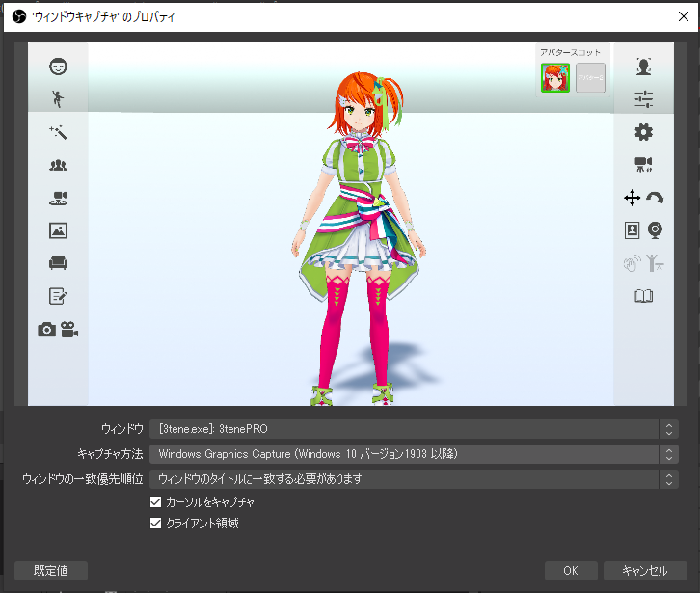
Task: Open the group of people icon
Action: click(x=58, y=165)
